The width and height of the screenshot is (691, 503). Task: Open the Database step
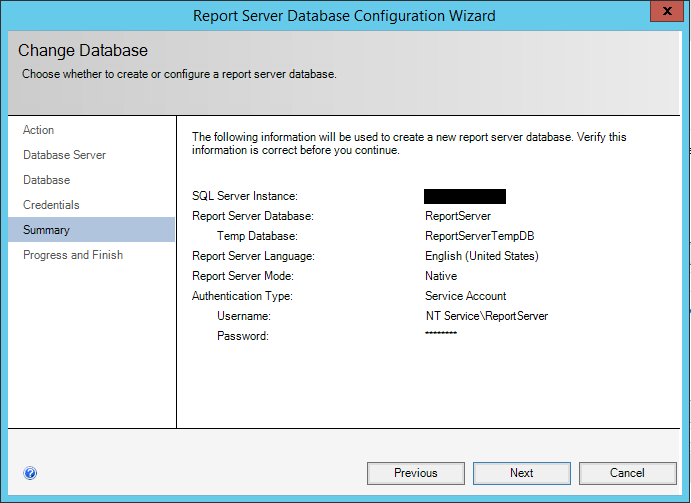point(47,180)
